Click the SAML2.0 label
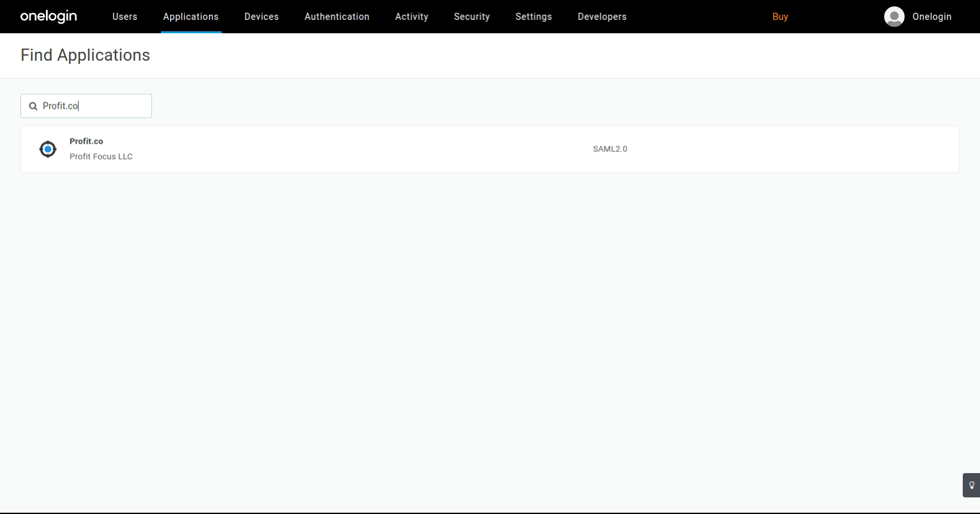This screenshot has width=980, height=514. click(610, 149)
